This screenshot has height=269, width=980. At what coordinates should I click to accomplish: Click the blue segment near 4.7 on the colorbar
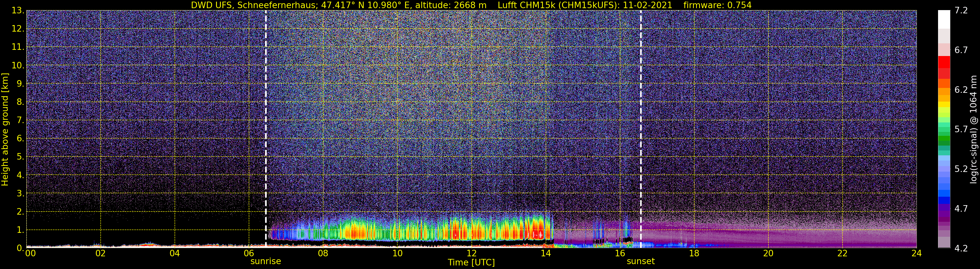click(944, 200)
